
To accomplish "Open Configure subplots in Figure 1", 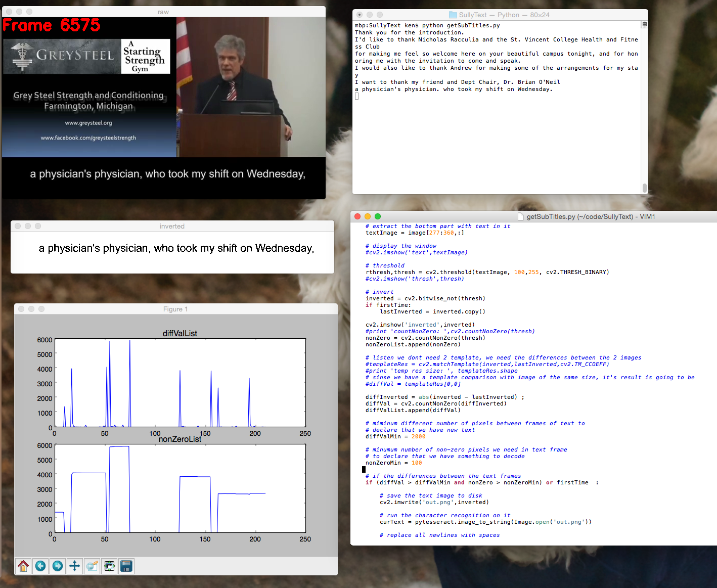I will click(109, 566).
